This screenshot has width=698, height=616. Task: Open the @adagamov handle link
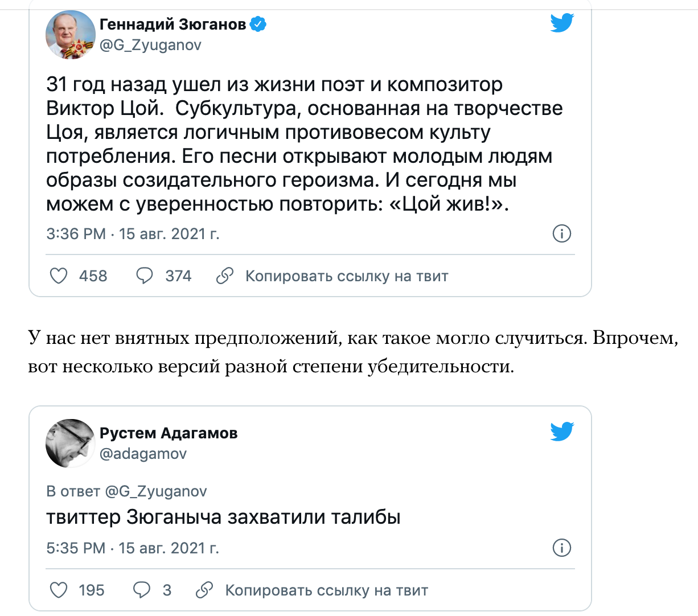(143, 454)
